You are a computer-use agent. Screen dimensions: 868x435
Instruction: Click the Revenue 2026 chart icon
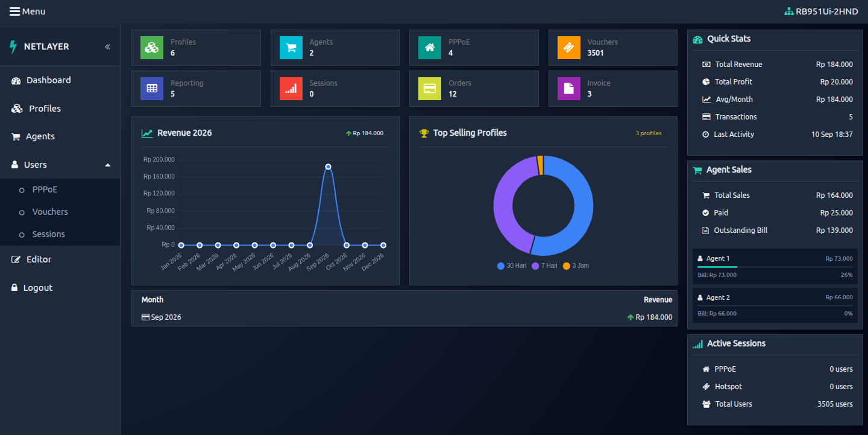[x=147, y=133]
